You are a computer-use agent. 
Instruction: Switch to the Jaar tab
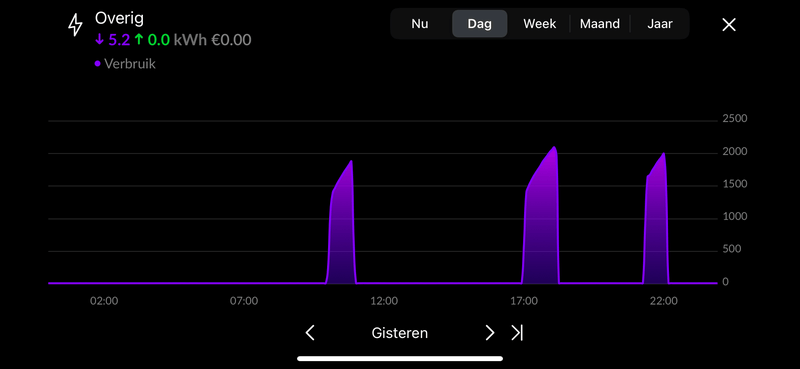point(660,23)
